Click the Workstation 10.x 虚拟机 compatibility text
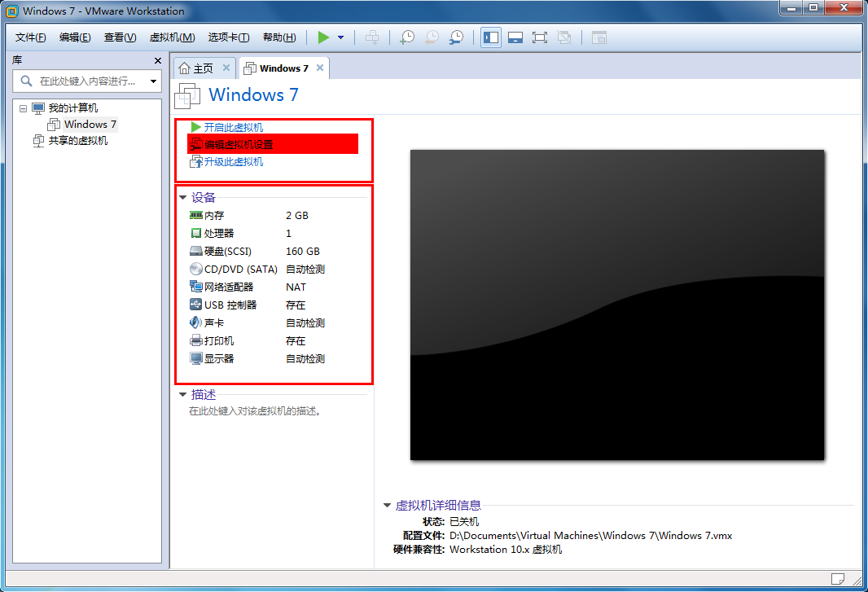868x592 pixels. click(506, 550)
